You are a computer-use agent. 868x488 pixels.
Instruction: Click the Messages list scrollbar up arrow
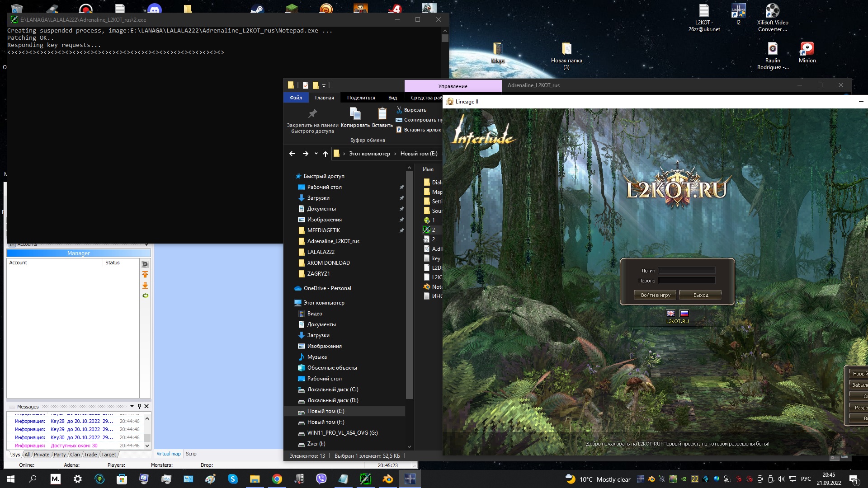point(147,419)
